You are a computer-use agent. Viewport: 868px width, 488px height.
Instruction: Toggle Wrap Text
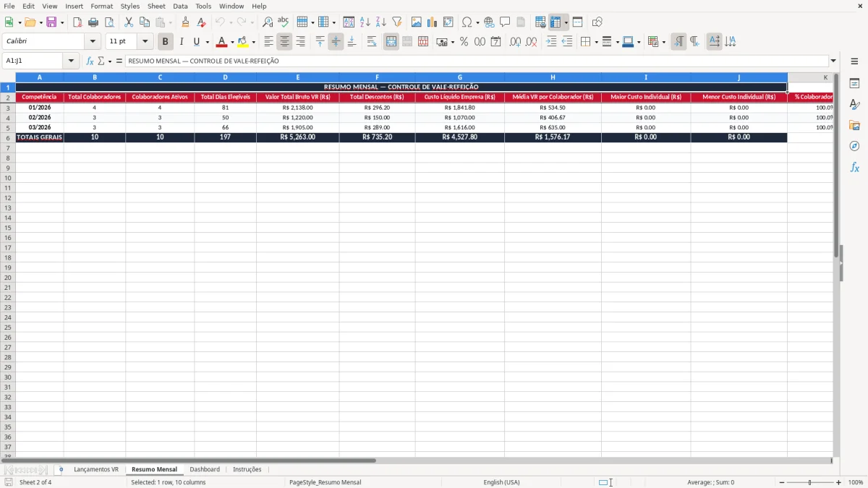[372, 42]
